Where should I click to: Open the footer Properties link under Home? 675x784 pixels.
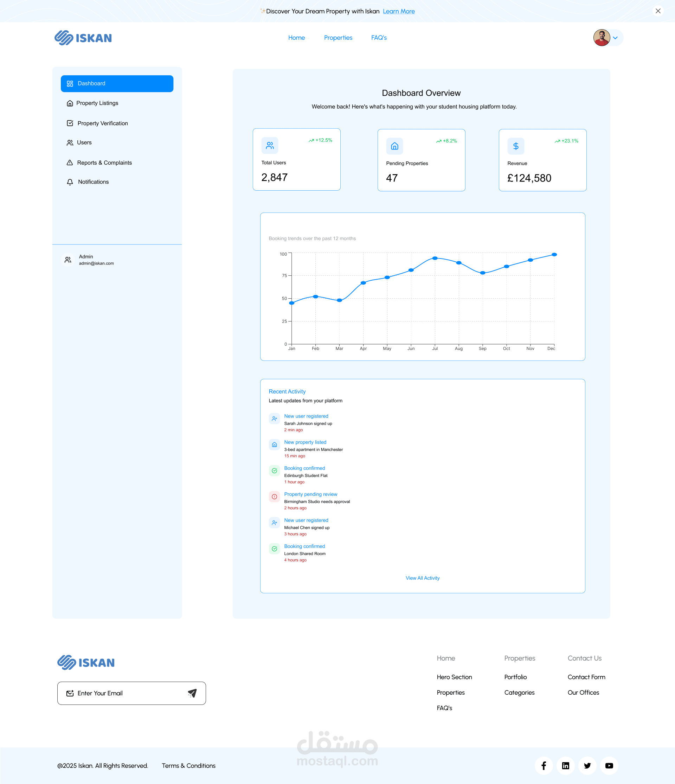[x=451, y=693]
